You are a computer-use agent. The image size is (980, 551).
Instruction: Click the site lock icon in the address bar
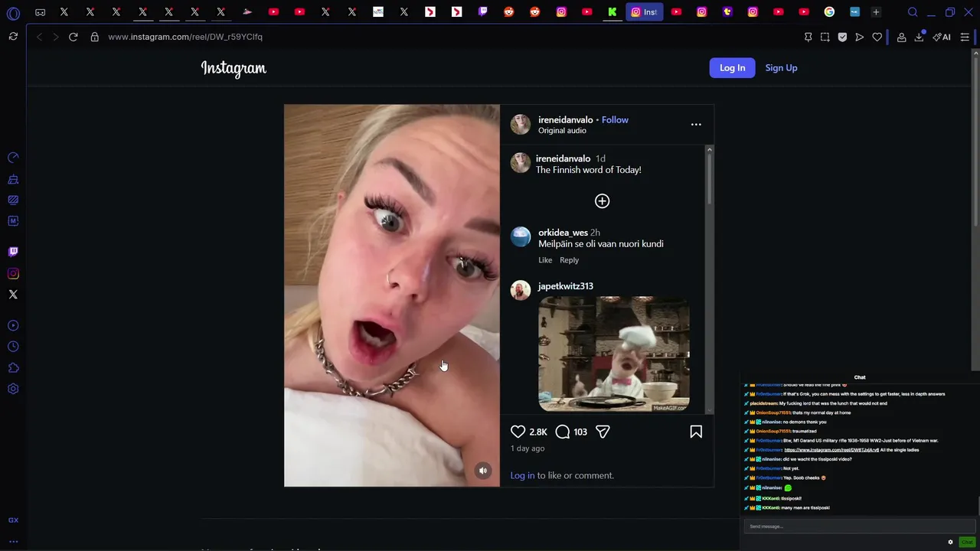95,37
